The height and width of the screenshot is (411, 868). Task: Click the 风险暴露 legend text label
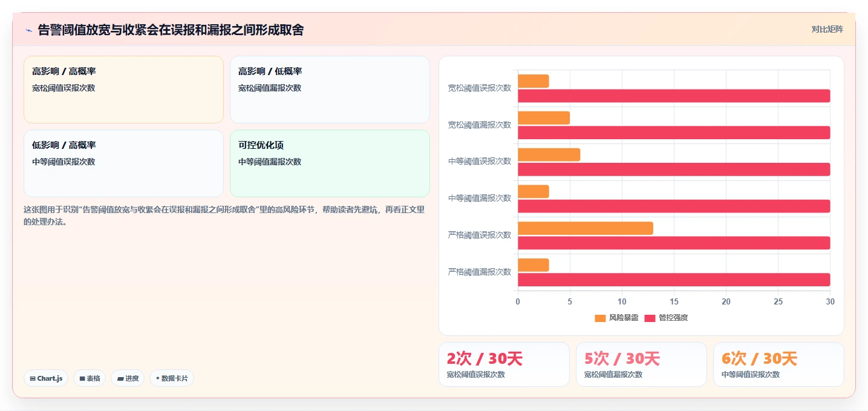pyautogui.click(x=624, y=318)
